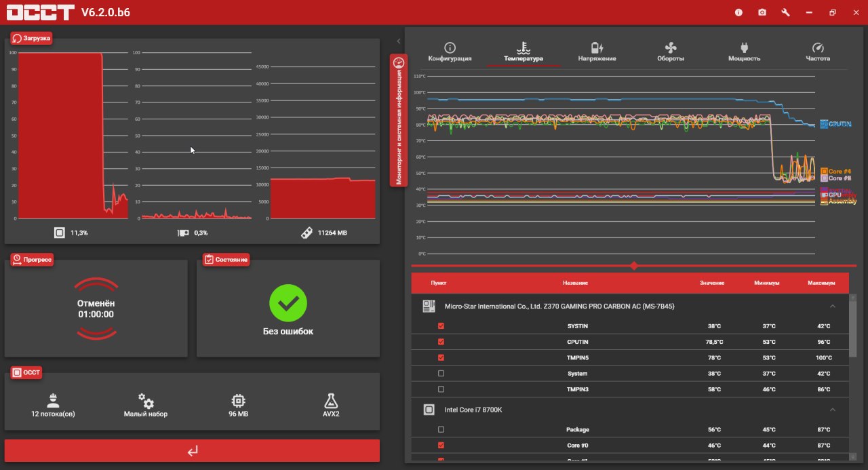Click the Отменён 01:00:00 progress indicator
Screen dimensions: 868x470
click(96, 309)
